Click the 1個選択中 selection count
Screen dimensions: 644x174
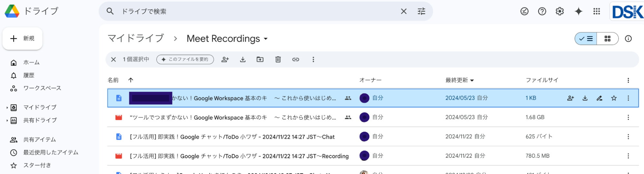pyautogui.click(x=136, y=59)
